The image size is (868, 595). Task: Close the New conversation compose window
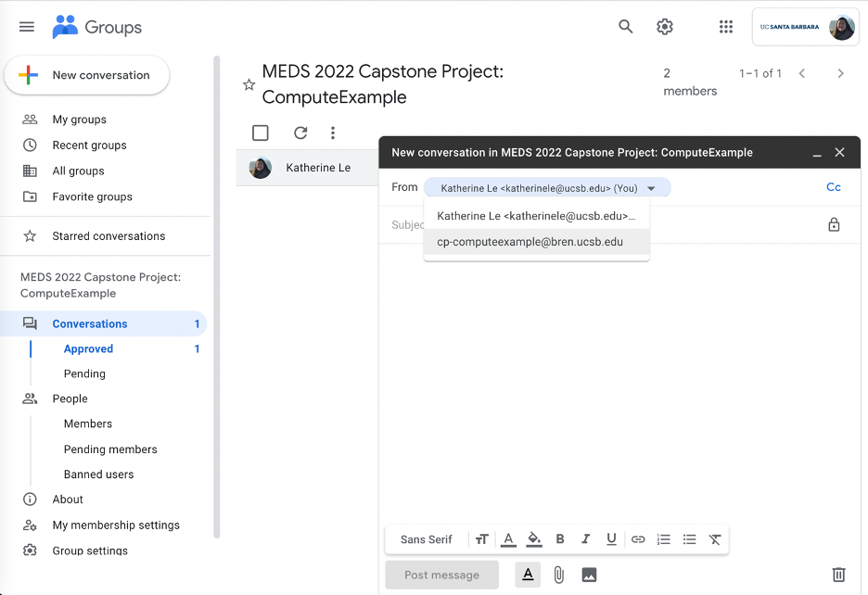[x=840, y=152]
